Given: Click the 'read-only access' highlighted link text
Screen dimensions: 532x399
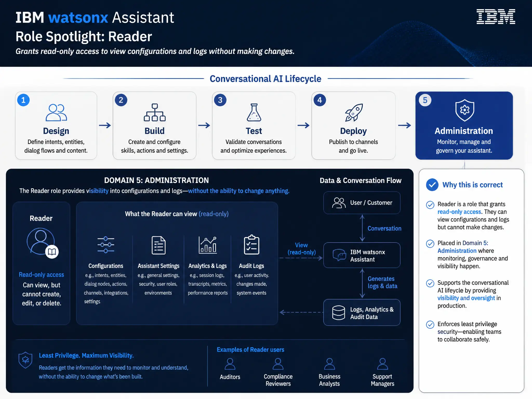Looking at the screenshot, I should point(459,212).
